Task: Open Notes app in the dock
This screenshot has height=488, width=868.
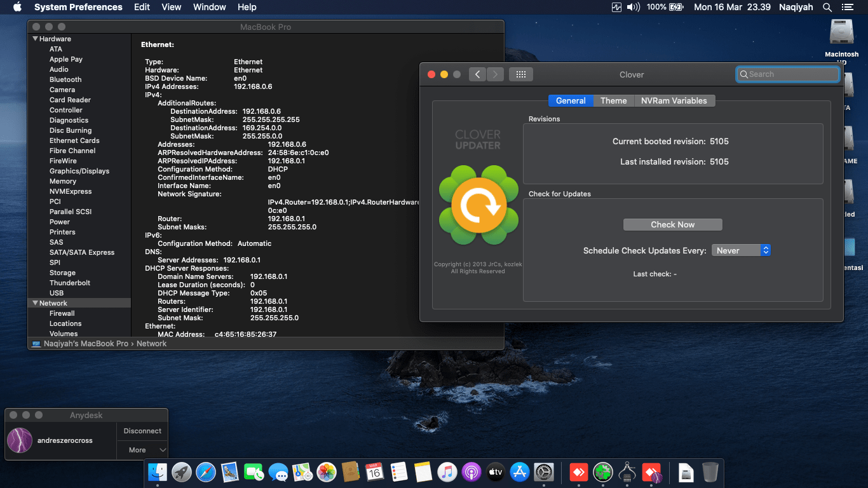Action: pyautogui.click(x=423, y=472)
